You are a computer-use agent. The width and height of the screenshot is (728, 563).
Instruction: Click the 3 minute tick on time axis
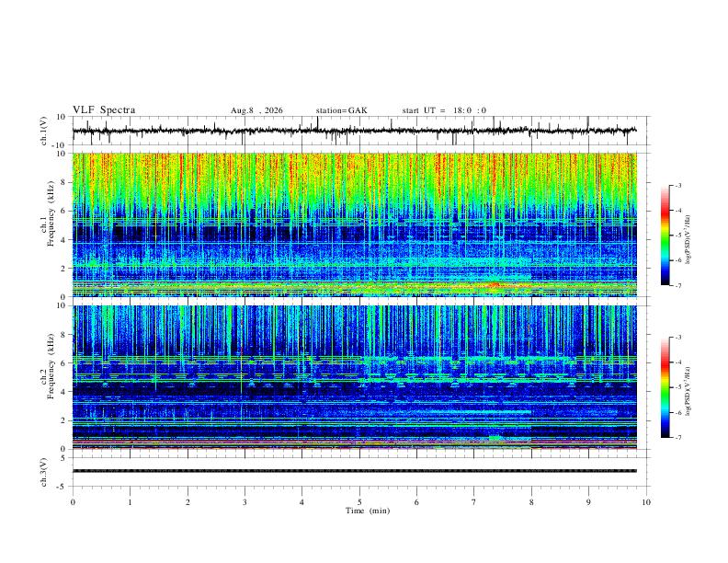click(245, 502)
